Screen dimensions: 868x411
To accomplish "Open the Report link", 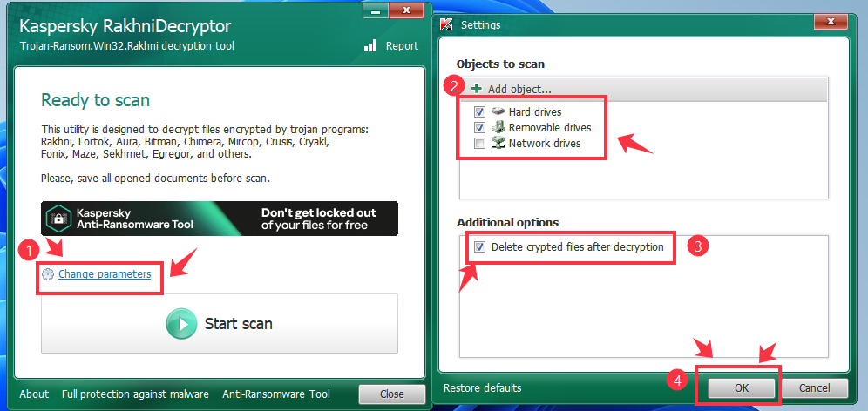I will click(x=402, y=46).
